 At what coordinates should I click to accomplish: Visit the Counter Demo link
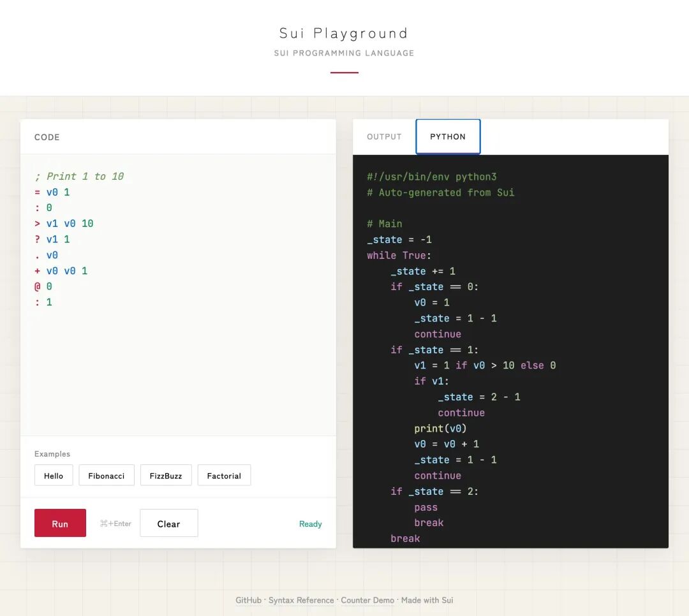pyautogui.click(x=367, y=600)
